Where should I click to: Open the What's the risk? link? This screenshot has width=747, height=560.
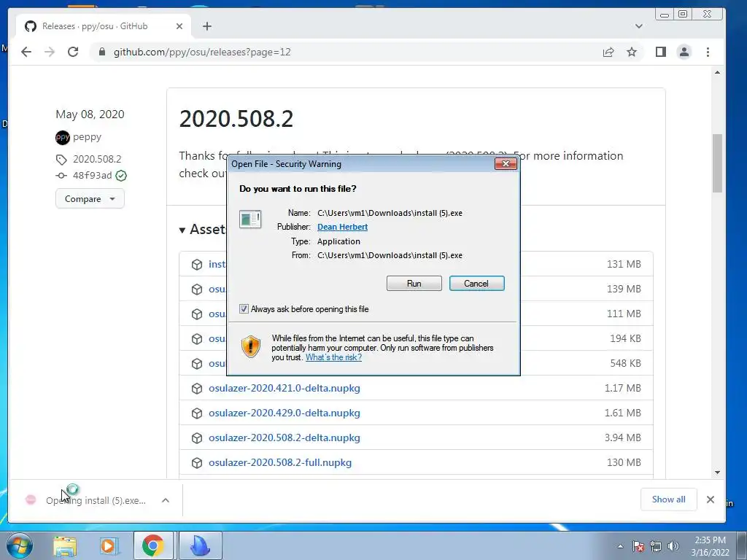click(333, 357)
